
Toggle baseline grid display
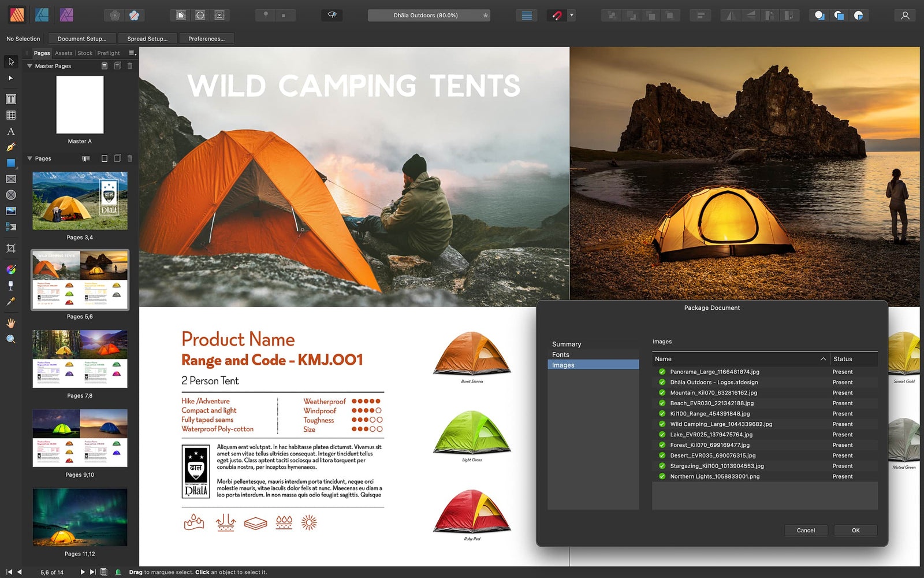[527, 16]
